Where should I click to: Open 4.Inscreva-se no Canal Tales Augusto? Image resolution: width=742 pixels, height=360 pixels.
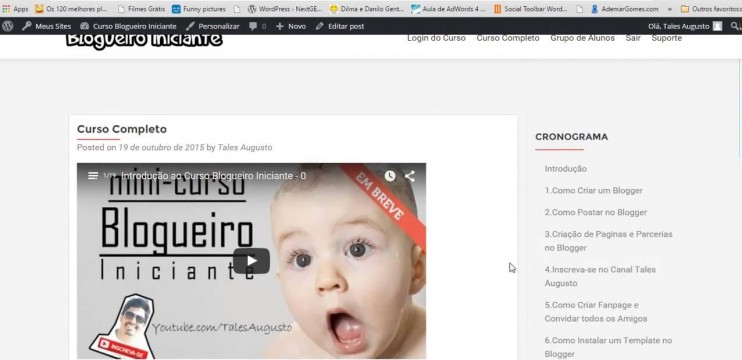pos(600,276)
